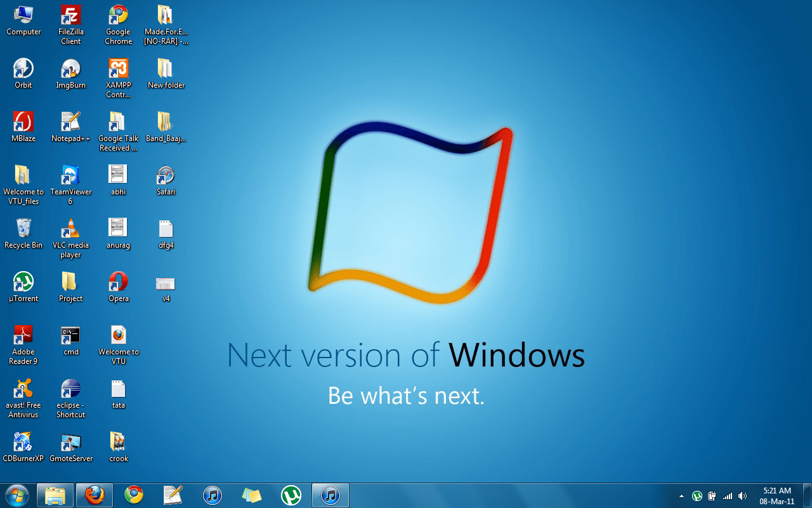Viewport: 812px width, 508px height.
Task: Show hidden system tray icons
Action: pyautogui.click(x=681, y=496)
